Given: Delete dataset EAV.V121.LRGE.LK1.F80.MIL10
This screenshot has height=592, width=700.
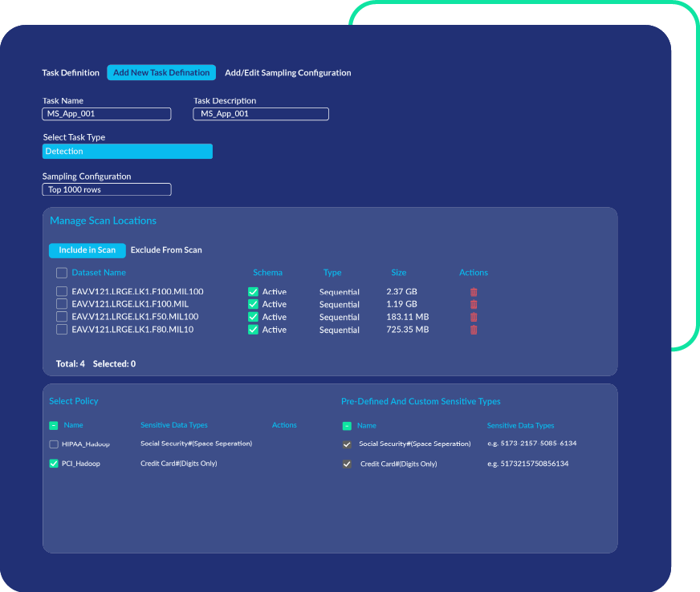Looking at the screenshot, I should click(474, 330).
